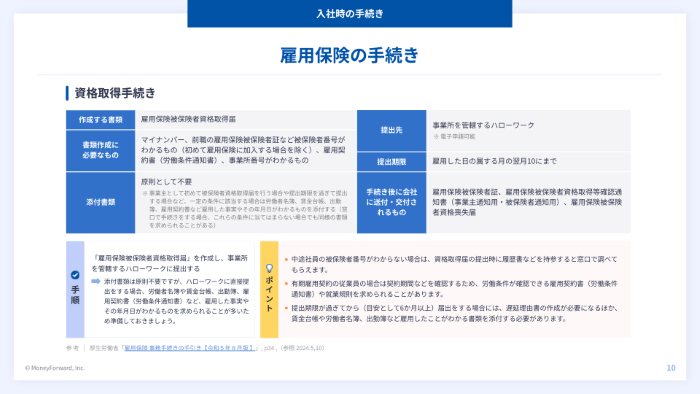Open the 雇用保険 事務手続きの手引き reference link

click(189, 348)
